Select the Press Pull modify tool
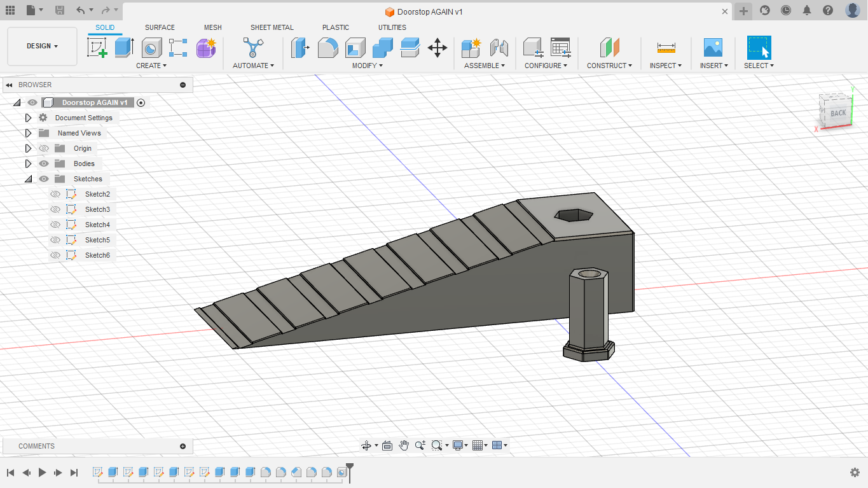The height and width of the screenshot is (488, 868). pos(300,48)
